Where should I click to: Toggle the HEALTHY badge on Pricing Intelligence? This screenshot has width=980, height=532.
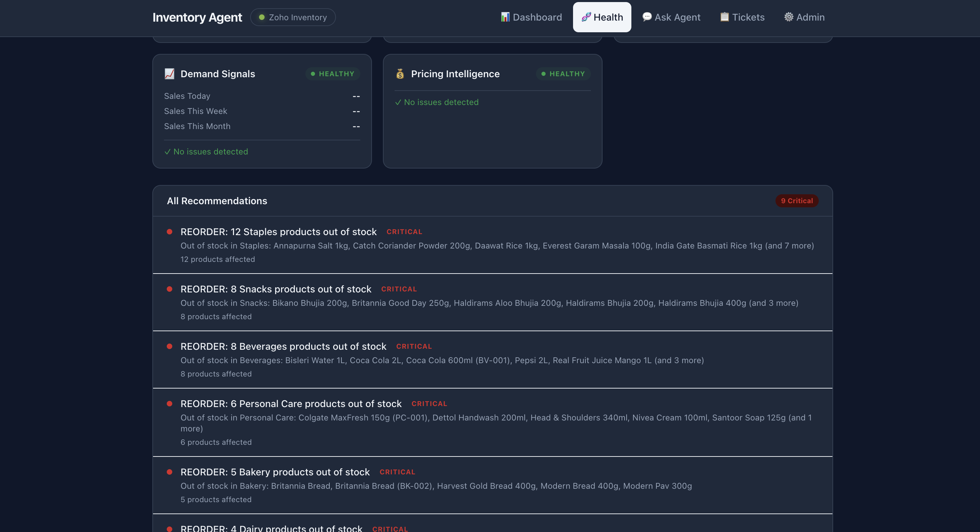pyautogui.click(x=563, y=74)
